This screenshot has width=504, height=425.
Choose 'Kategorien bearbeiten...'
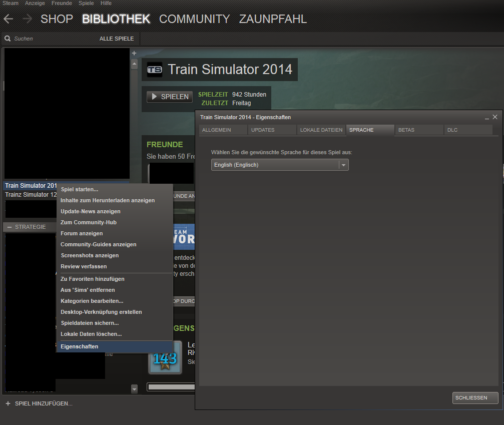[x=115, y=301]
